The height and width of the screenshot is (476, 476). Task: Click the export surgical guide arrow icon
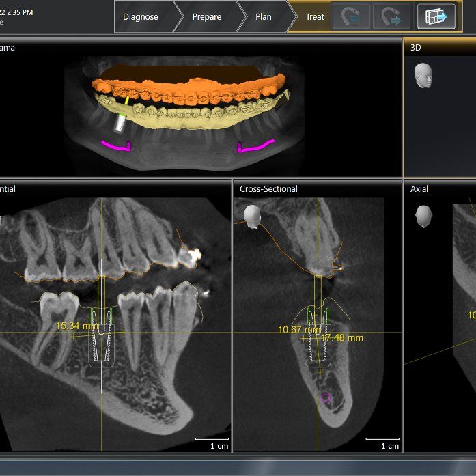[x=391, y=16]
